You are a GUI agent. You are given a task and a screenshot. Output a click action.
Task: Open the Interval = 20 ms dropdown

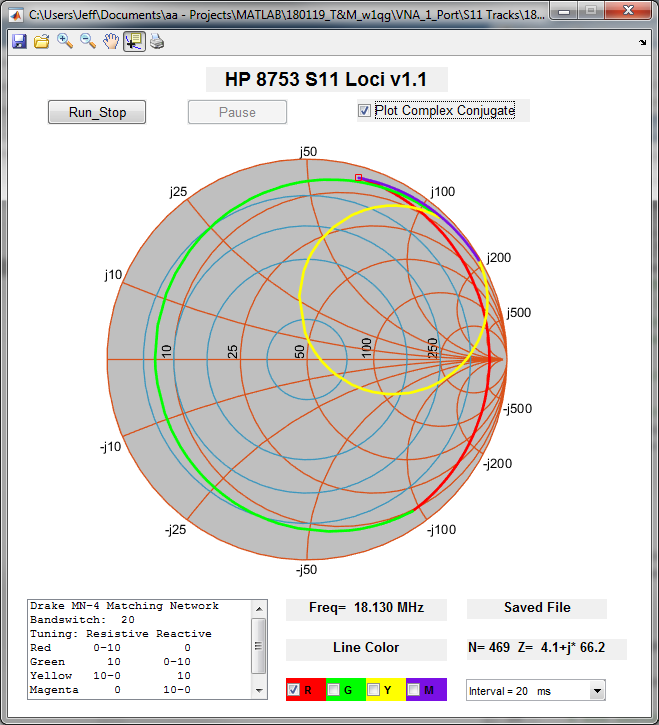pyautogui.click(x=597, y=691)
